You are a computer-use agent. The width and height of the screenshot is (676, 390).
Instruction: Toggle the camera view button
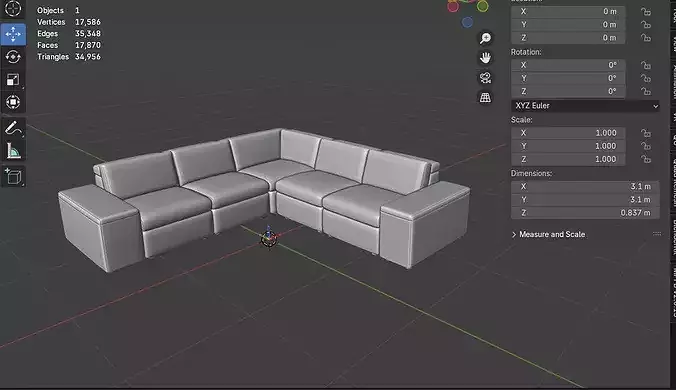(485, 78)
